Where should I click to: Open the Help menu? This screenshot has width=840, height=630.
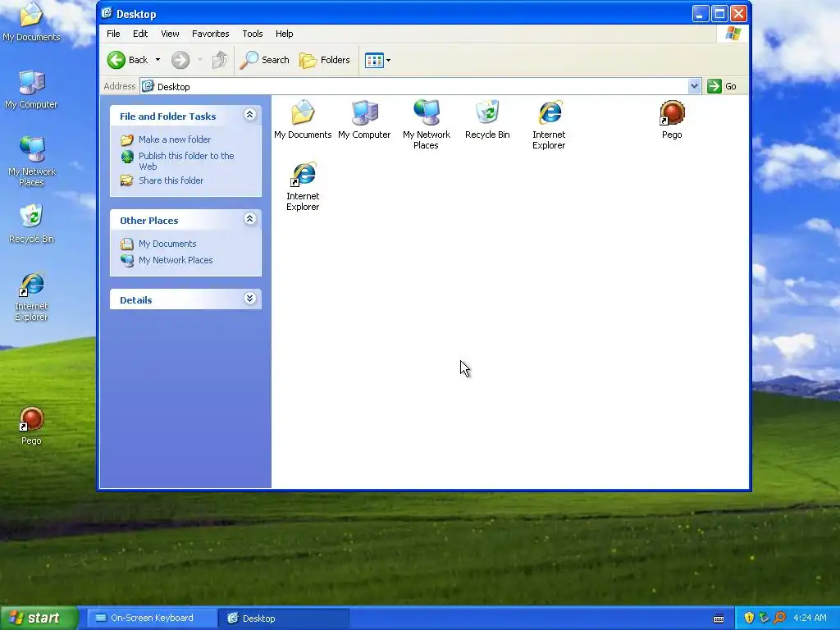click(285, 34)
